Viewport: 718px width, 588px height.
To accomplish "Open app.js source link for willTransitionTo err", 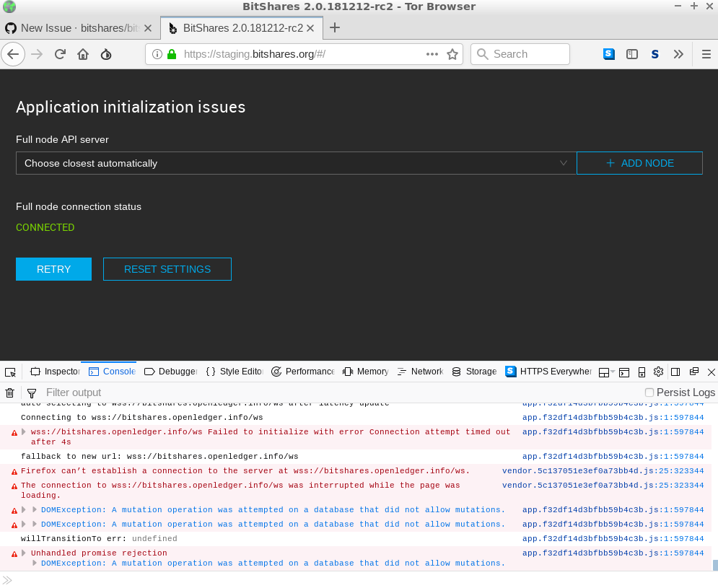I will click(x=613, y=538).
